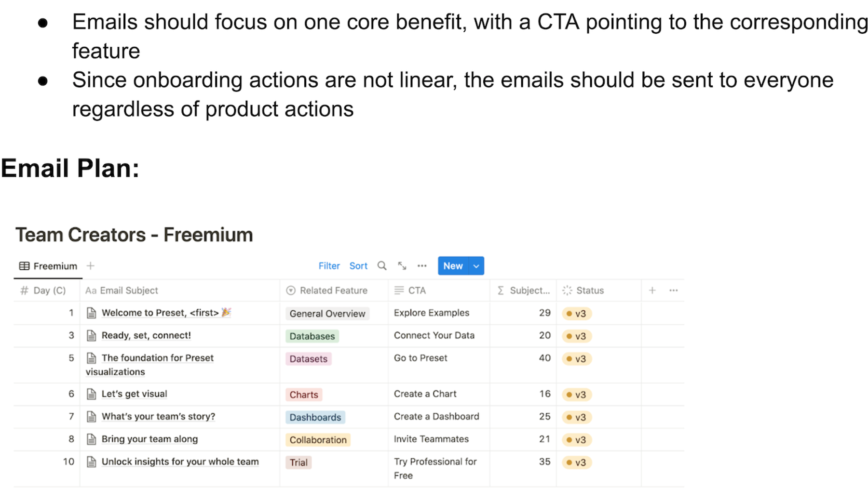
Task: Select the Freemium table view tab
Action: pyautogui.click(x=48, y=266)
